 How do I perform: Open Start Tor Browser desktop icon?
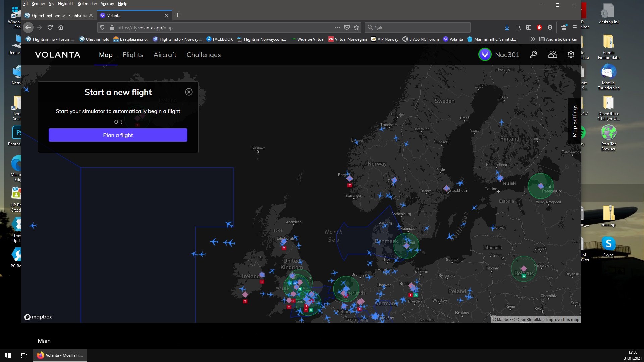pyautogui.click(x=608, y=138)
